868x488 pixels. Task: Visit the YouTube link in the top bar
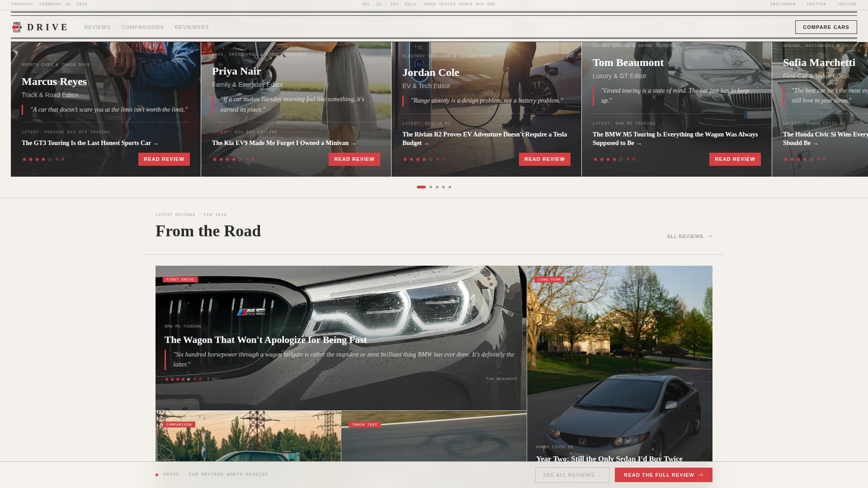pyautogui.click(x=847, y=4)
